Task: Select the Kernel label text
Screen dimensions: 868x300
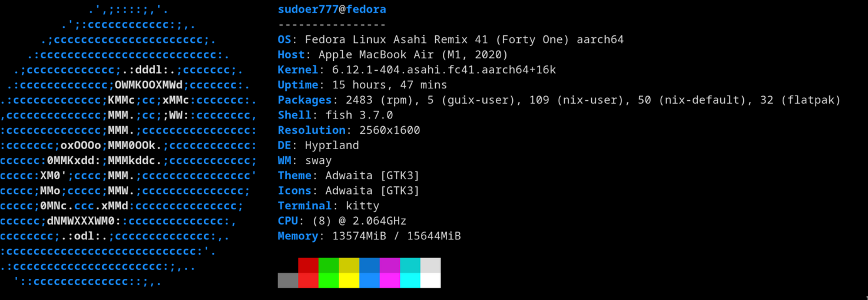Action: point(298,70)
